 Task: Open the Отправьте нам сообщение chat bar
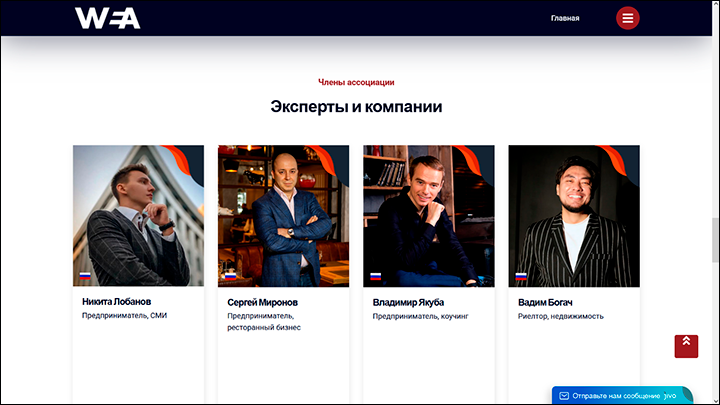coord(622,395)
